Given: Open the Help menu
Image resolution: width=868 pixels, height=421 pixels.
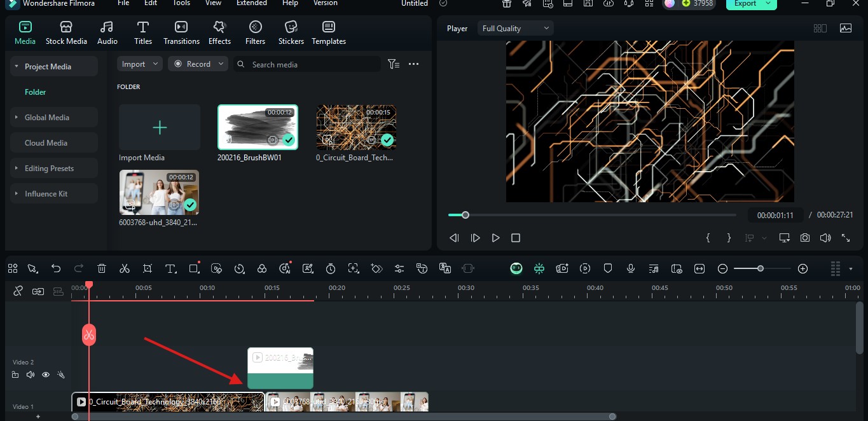Looking at the screenshot, I should (x=290, y=3).
